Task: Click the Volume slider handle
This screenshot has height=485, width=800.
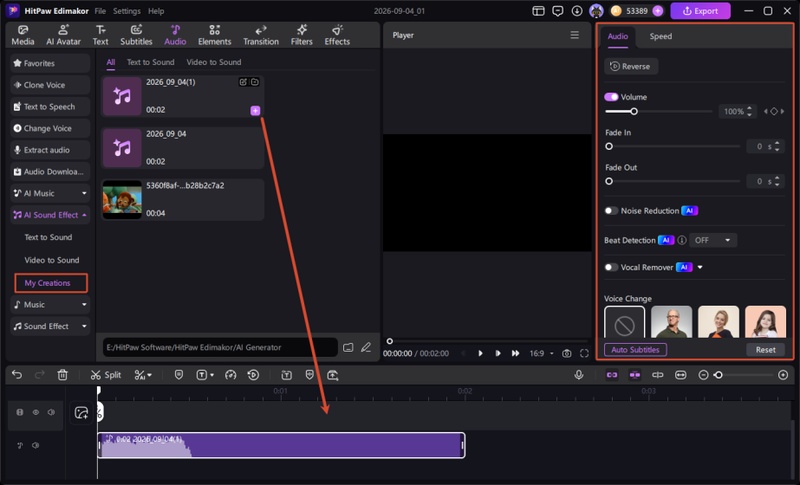Action: coord(634,111)
